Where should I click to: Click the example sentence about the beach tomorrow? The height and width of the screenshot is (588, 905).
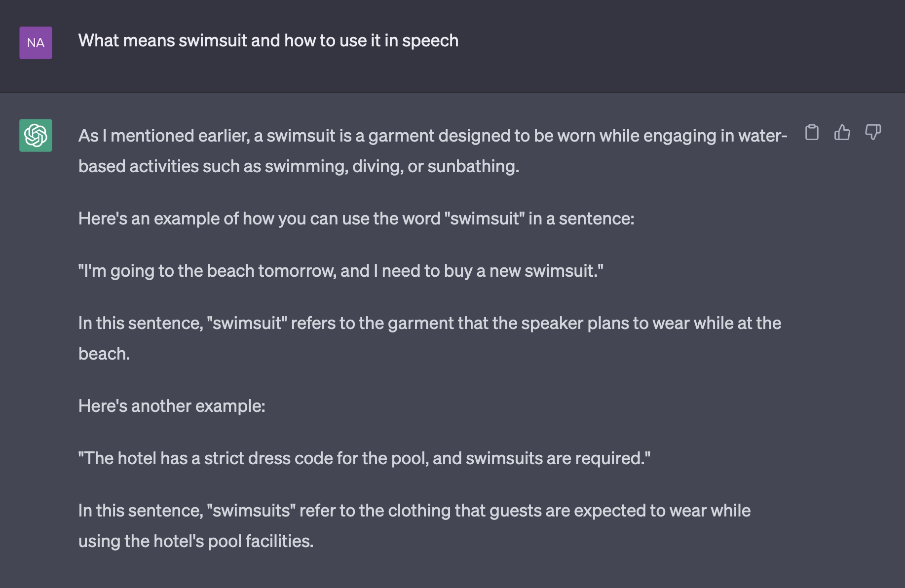point(341,271)
